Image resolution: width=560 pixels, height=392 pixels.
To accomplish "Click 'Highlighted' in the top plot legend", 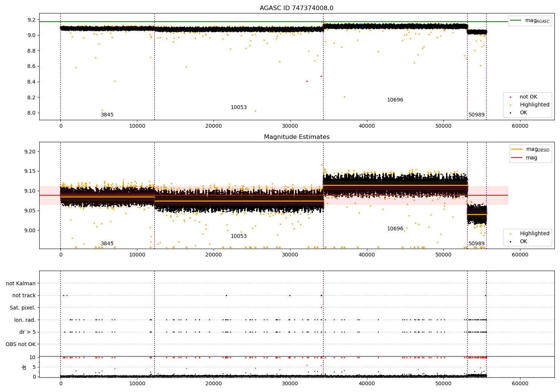I will (535, 105).
